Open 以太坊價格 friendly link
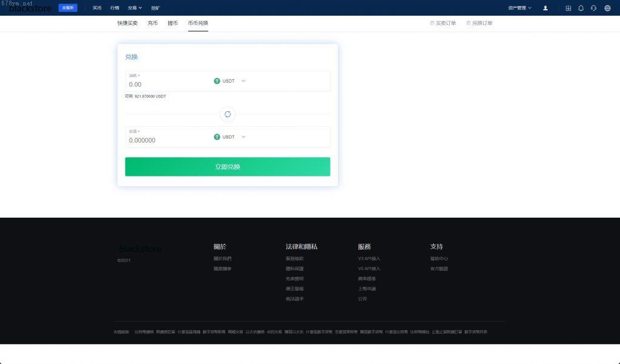Screen dimensions: 620x364 [255, 332]
